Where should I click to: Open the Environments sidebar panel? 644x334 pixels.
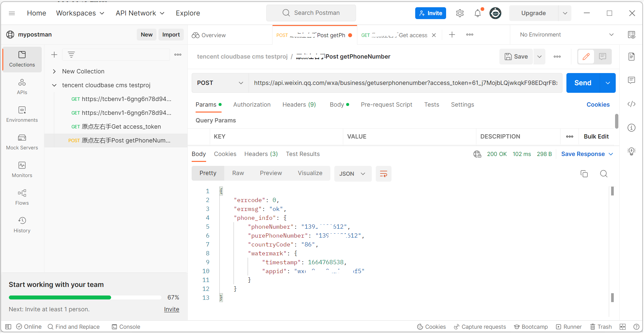(x=22, y=115)
